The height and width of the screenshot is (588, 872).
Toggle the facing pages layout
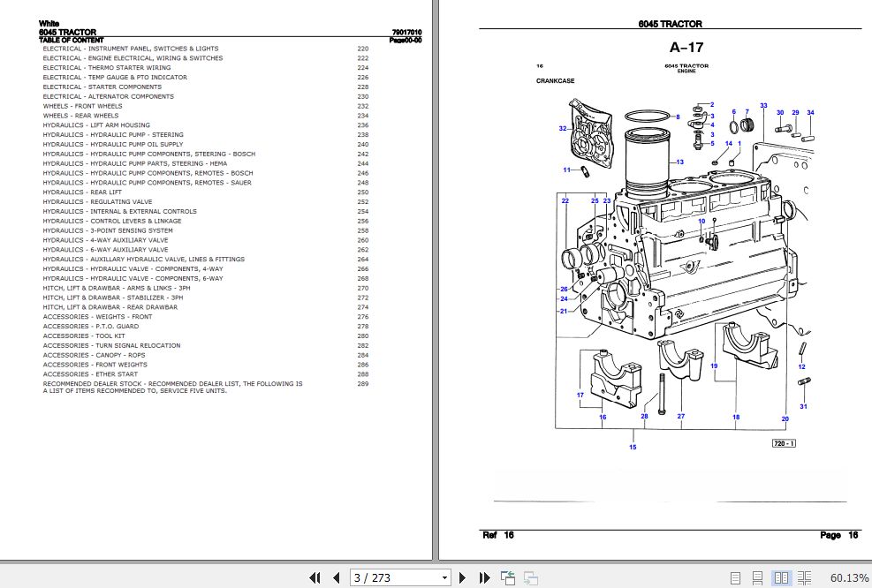click(x=782, y=577)
